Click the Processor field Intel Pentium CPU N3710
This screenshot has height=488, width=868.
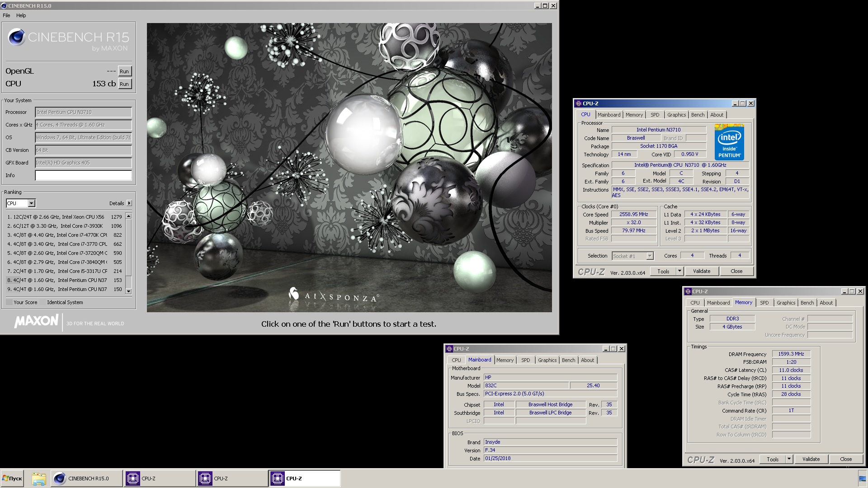[x=84, y=112]
